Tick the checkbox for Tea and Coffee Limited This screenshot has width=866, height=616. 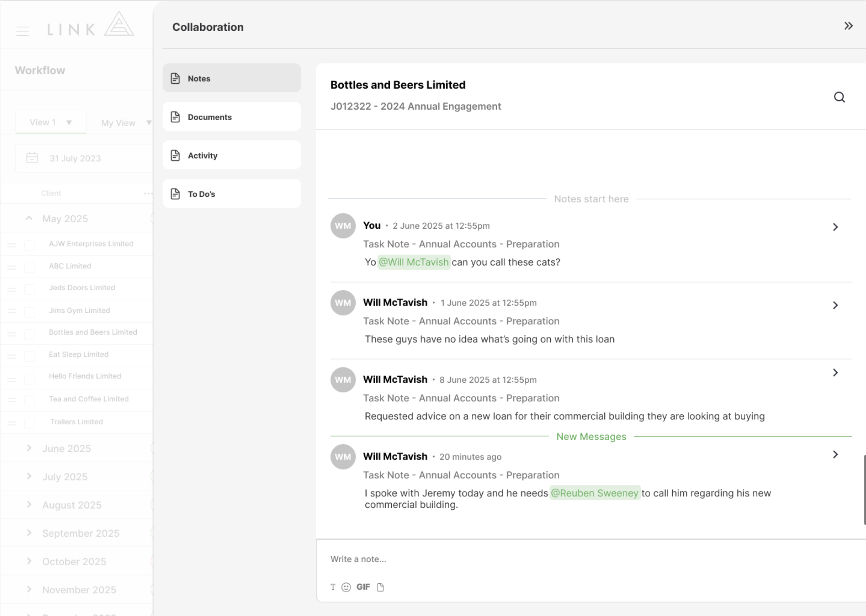click(30, 400)
